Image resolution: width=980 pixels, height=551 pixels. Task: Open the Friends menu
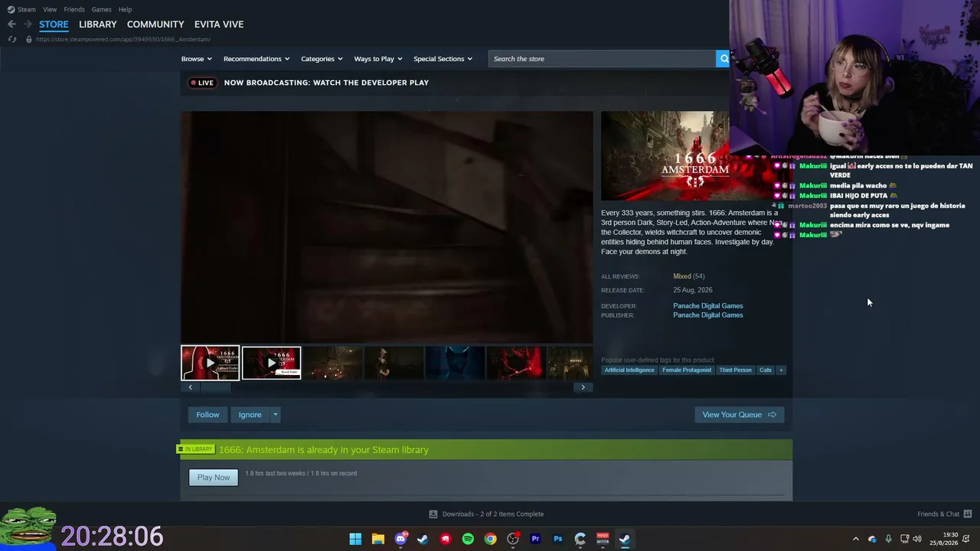pyautogui.click(x=74, y=9)
